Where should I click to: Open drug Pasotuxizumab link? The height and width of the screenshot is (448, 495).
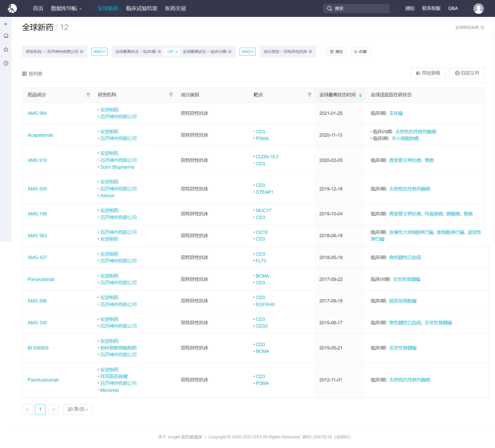point(43,380)
